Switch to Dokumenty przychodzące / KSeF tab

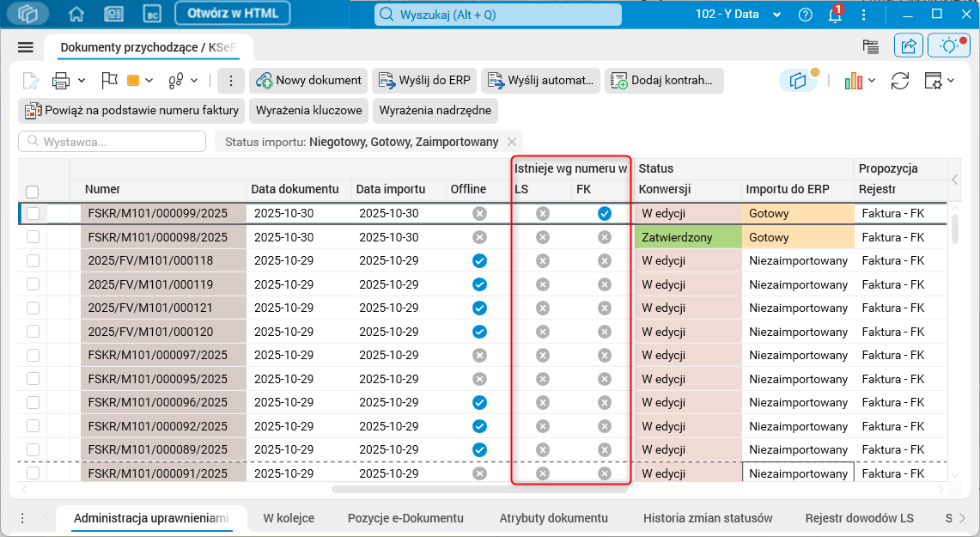click(x=148, y=47)
